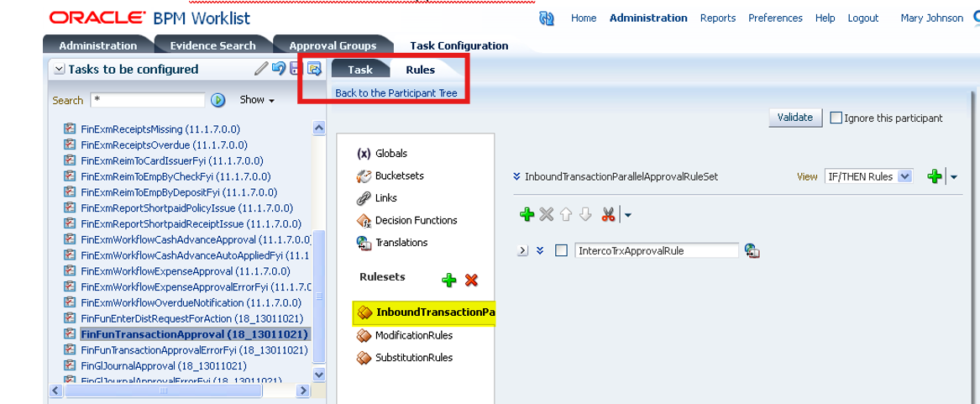This screenshot has width=980, height=404.
Task: Click the task list vertical scrollbar thumb
Action: point(319,296)
